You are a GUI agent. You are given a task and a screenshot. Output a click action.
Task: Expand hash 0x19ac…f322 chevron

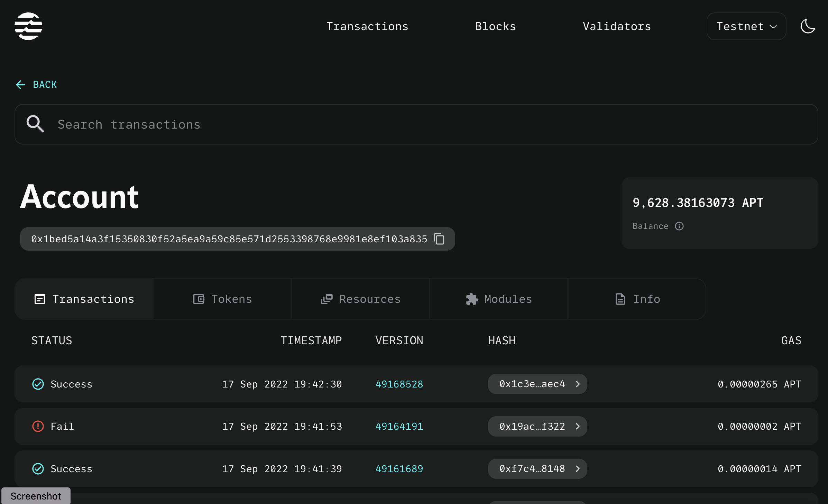coord(578,426)
